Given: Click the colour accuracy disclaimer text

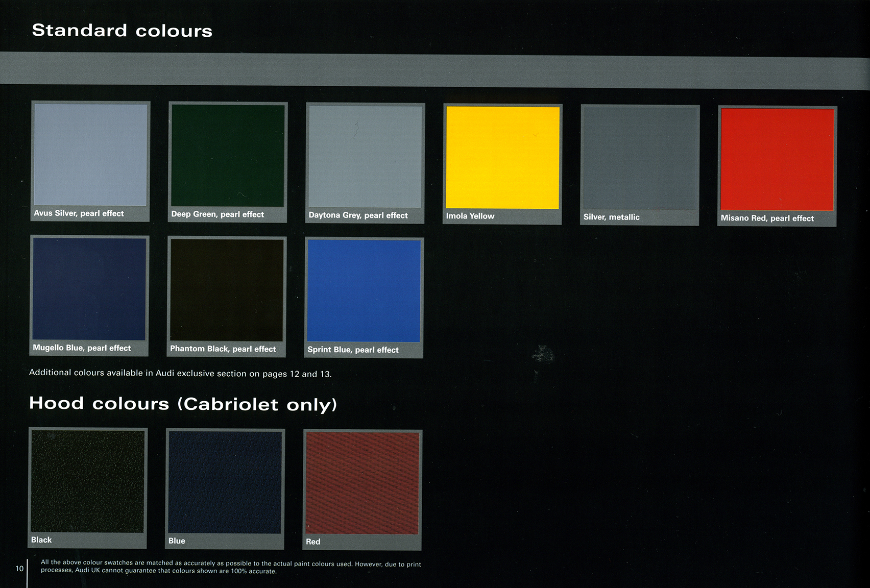Looking at the screenshot, I should [231, 567].
